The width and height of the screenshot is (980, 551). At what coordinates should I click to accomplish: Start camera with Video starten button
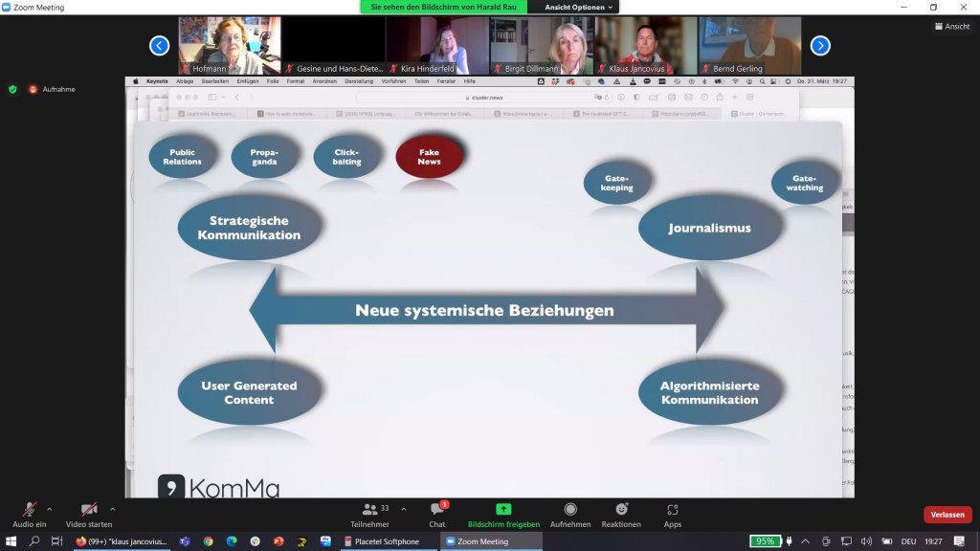(89, 510)
